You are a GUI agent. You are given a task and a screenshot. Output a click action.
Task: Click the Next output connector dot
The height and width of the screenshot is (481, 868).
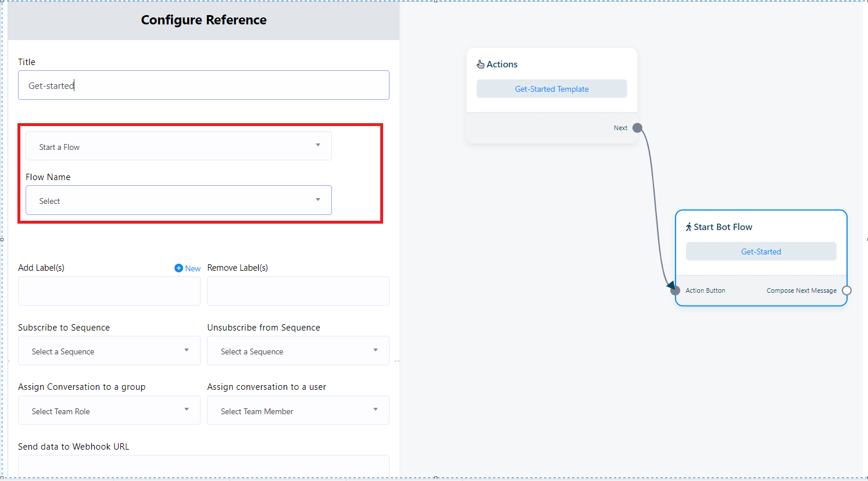637,128
